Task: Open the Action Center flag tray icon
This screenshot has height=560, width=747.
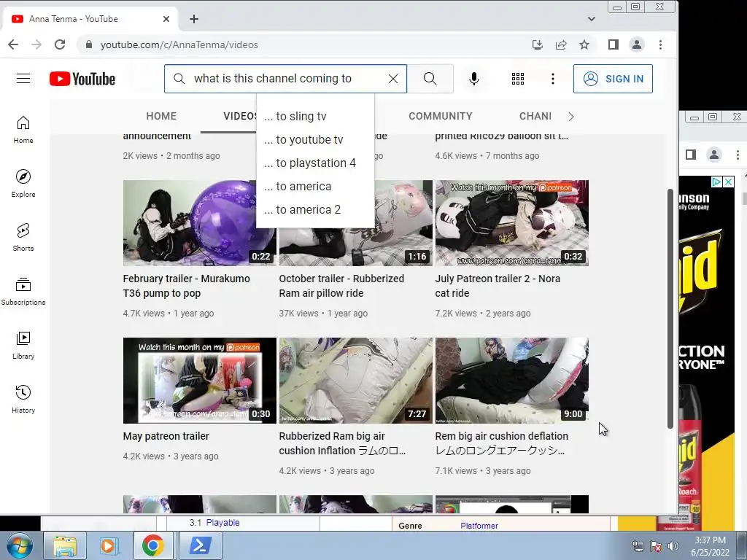Action: click(x=656, y=546)
